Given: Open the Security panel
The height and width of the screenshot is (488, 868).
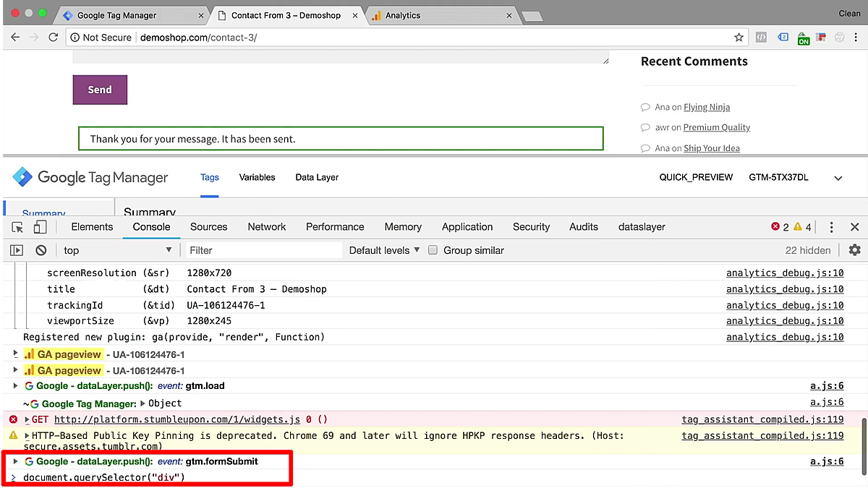Looking at the screenshot, I should click(x=532, y=227).
